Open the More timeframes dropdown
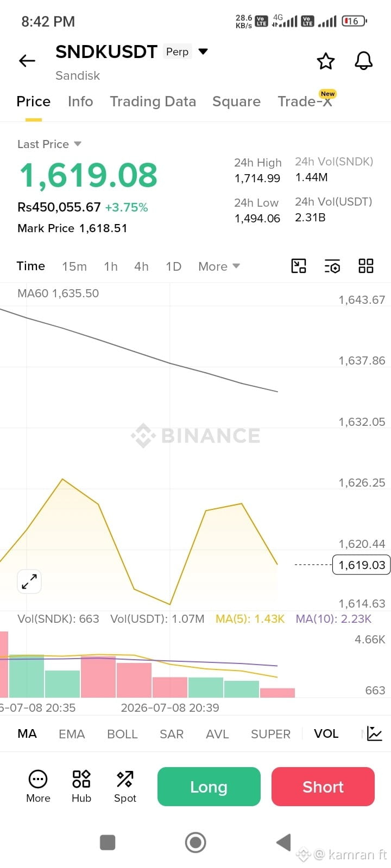Image resolution: width=391 pixels, height=868 pixels. (219, 266)
